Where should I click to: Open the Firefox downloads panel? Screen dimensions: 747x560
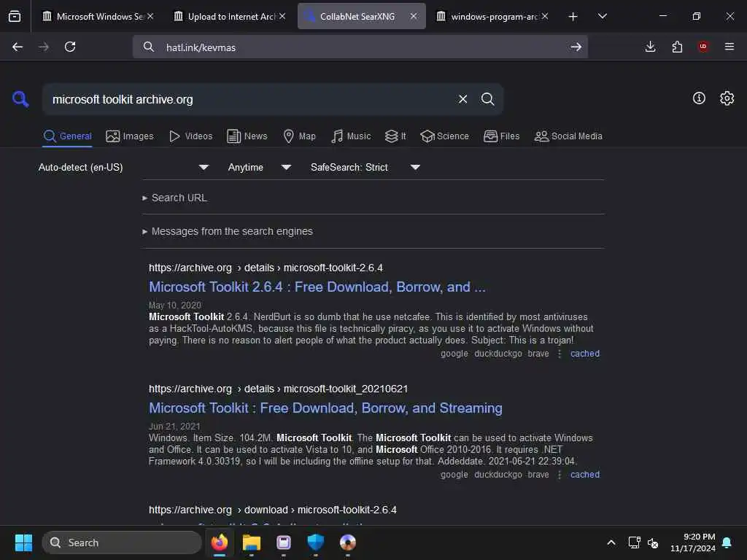(x=650, y=47)
